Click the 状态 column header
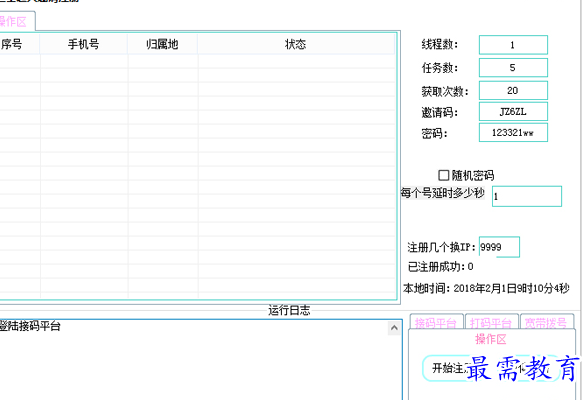 296,45
